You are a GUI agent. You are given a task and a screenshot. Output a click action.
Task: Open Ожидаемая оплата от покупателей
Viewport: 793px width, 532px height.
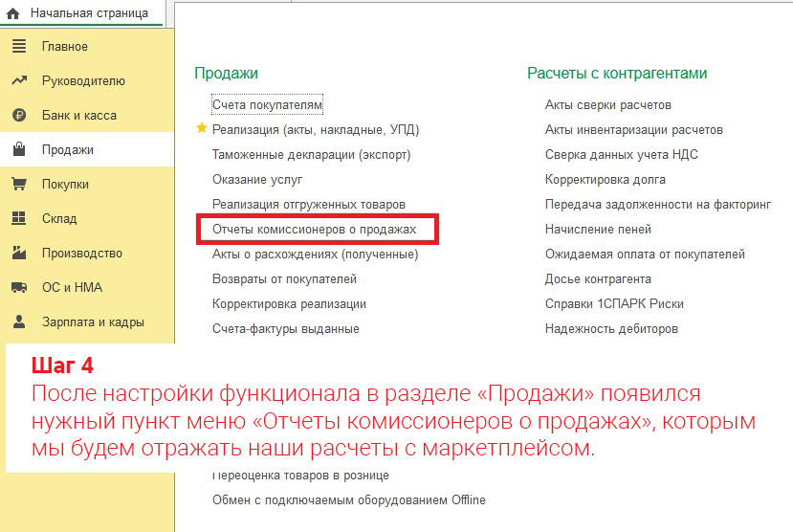tap(645, 255)
